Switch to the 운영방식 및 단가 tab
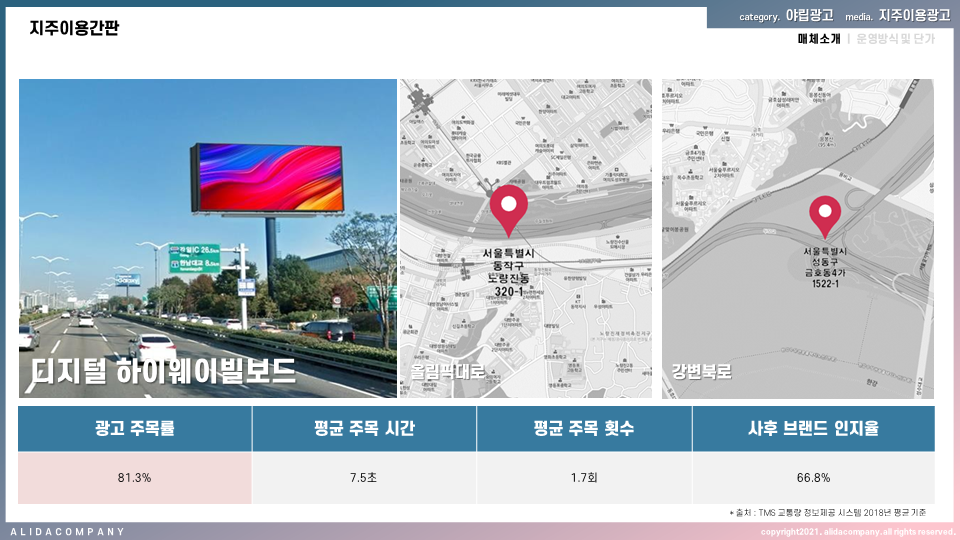 (895, 39)
